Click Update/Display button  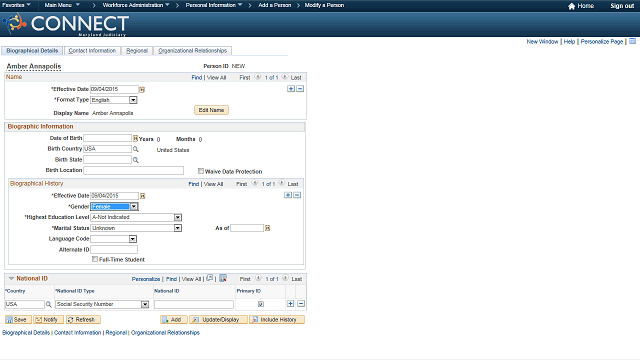218,320
